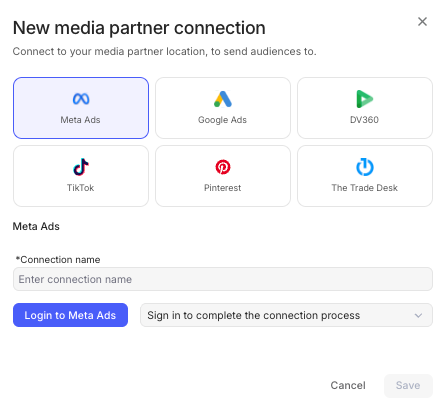Switch to the Pinterest card label

tap(222, 188)
